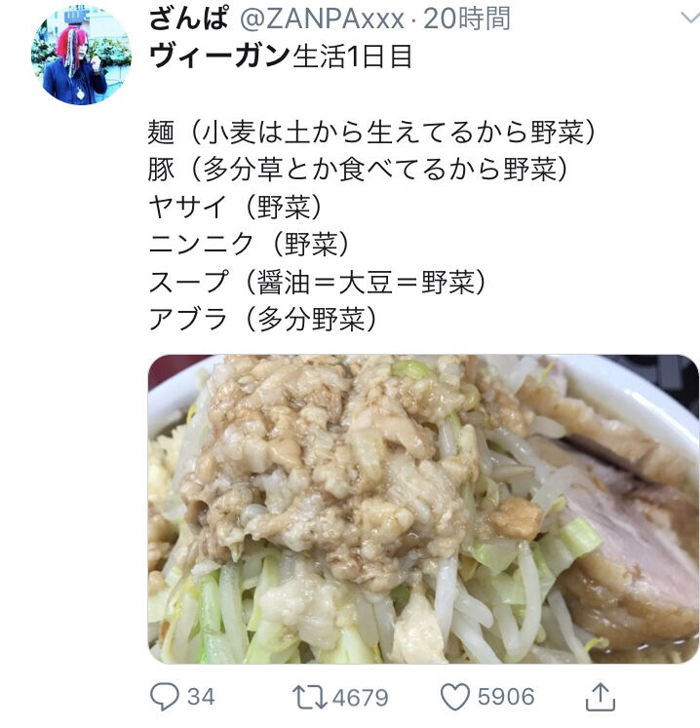
Task: Visit the @ZANPAxxx handle link
Action: (321, 19)
